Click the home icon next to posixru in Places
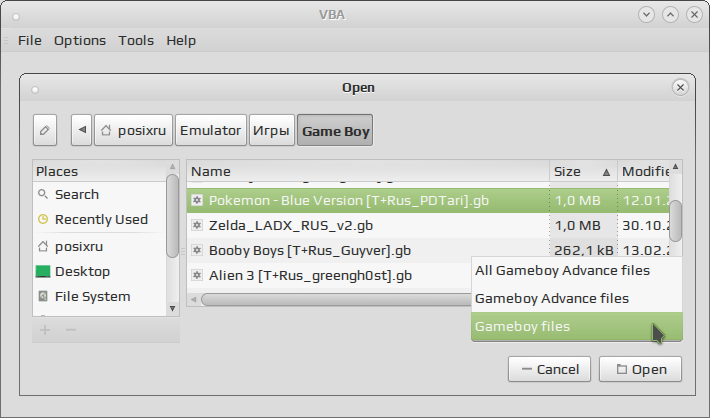 pos(43,246)
